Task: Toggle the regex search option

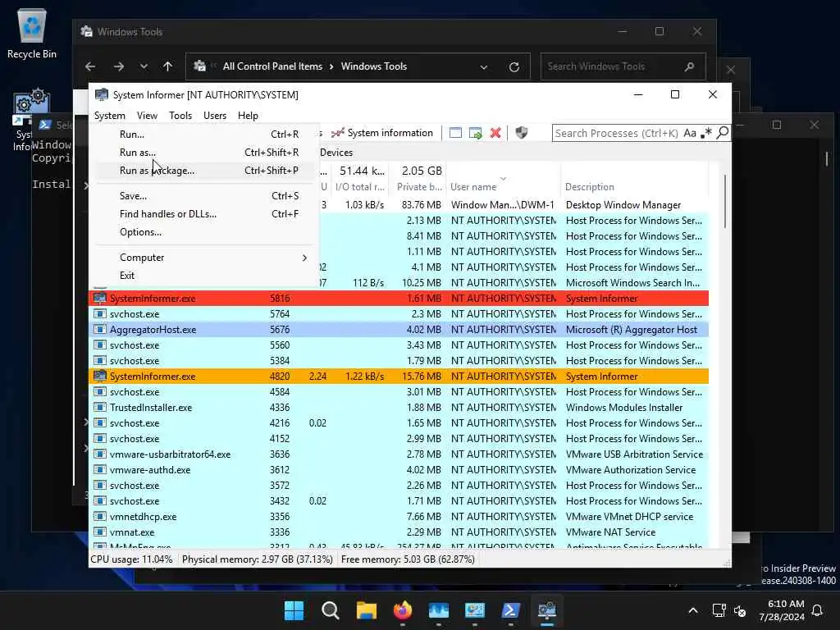Action: 706,133
